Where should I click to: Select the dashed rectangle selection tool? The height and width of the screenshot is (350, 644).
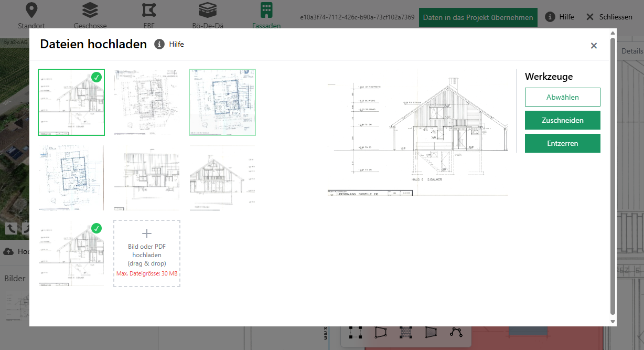pos(355,332)
